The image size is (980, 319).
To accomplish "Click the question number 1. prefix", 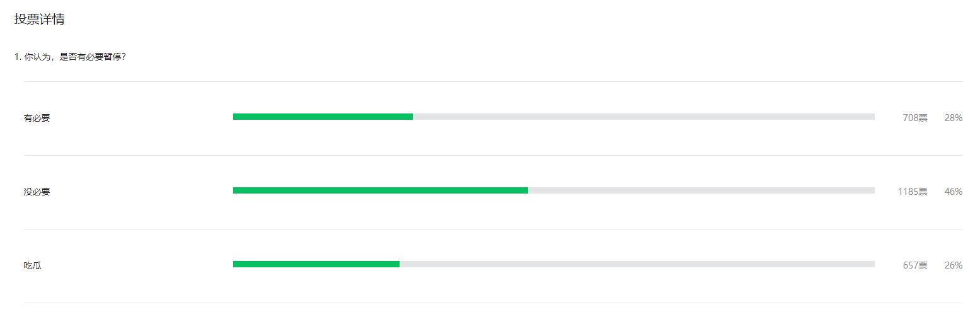I will coord(18,57).
